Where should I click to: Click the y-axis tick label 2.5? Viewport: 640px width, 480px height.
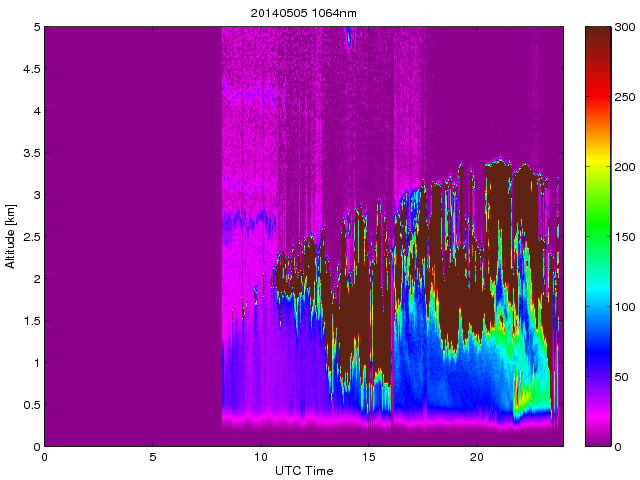pyautogui.click(x=31, y=237)
